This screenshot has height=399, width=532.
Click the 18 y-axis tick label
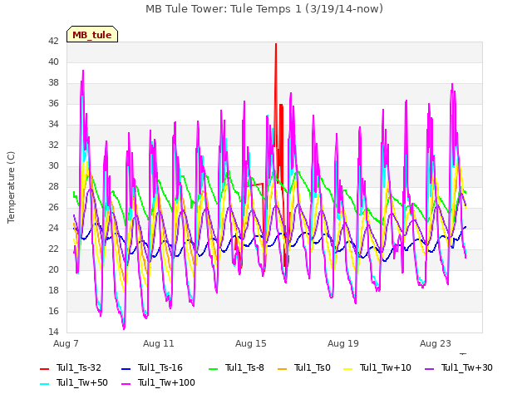(53, 290)
